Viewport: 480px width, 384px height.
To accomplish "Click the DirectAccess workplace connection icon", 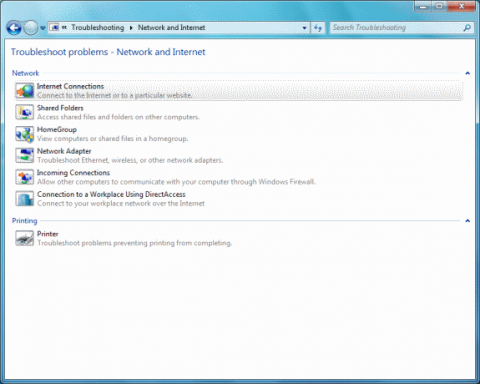I will [25, 199].
